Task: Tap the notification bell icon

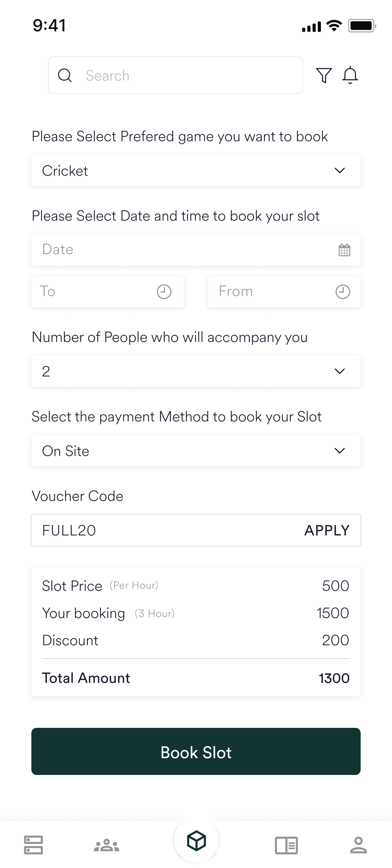Action: tap(350, 75)
